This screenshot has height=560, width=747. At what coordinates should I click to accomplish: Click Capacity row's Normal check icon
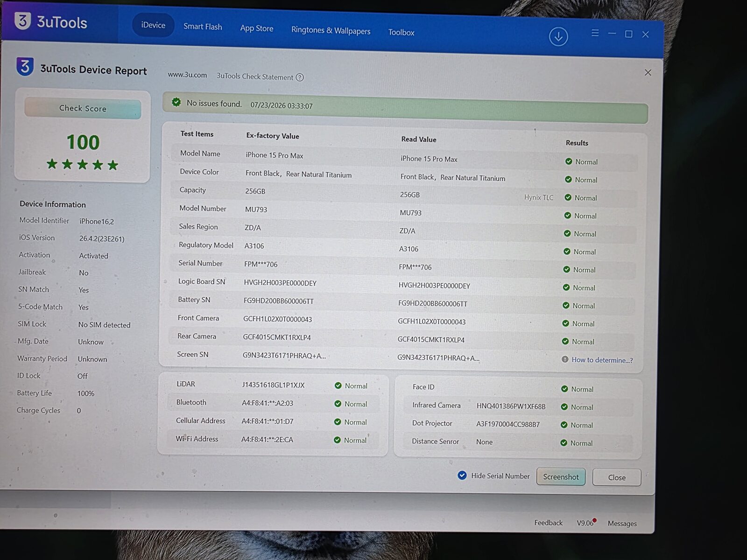568,197
